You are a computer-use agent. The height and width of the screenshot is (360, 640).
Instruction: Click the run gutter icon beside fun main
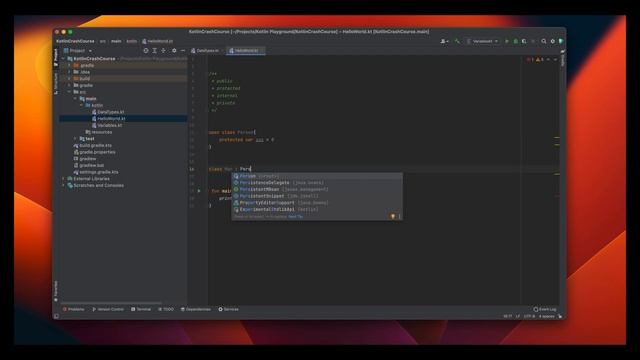[199, 191]
